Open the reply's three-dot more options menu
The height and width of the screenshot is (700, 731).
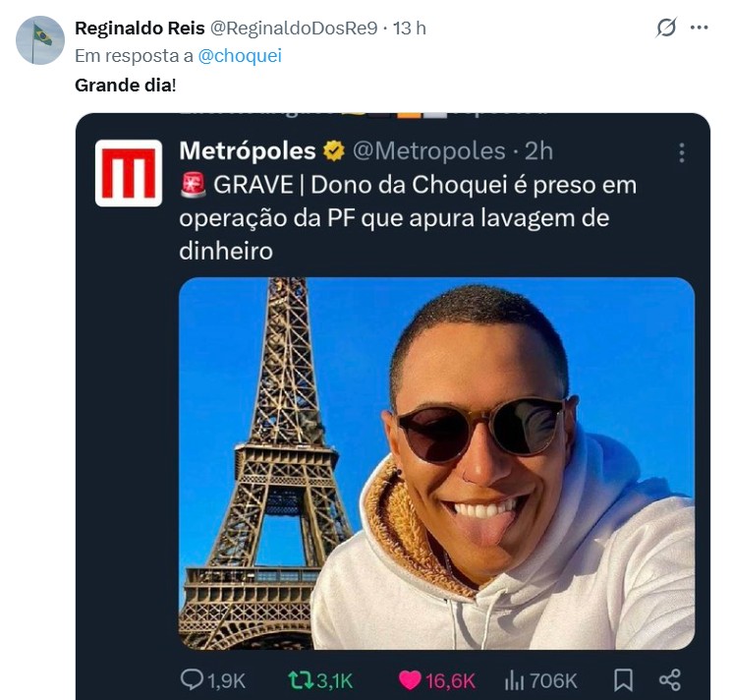[700, 28]
